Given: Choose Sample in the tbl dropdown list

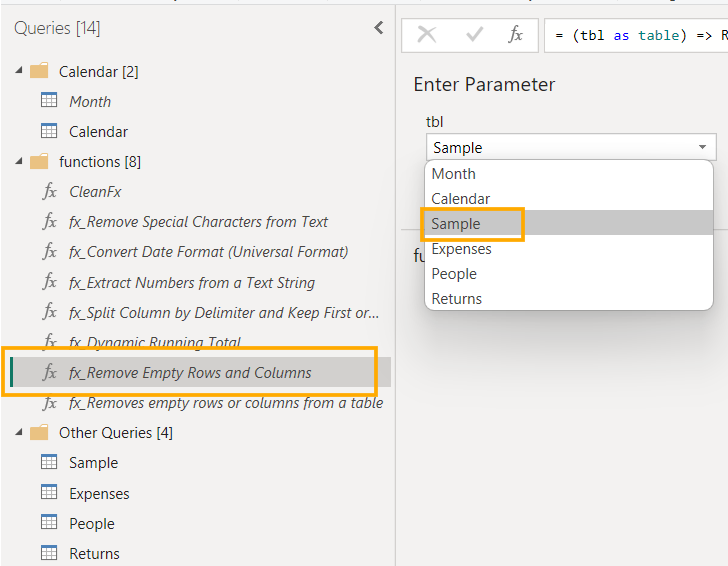Looking at the screenshot, I should tap(569, 224).
